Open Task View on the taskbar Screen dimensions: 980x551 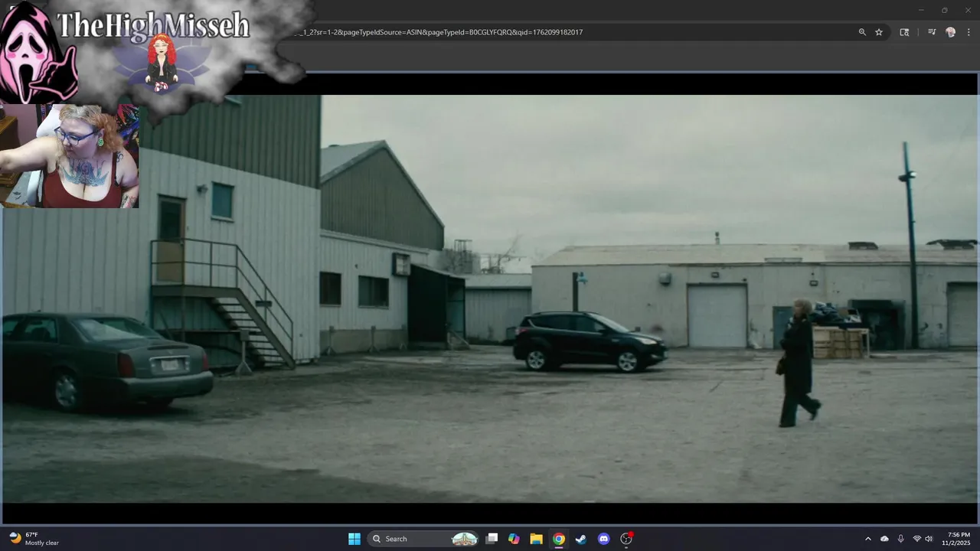coord(492,539)
